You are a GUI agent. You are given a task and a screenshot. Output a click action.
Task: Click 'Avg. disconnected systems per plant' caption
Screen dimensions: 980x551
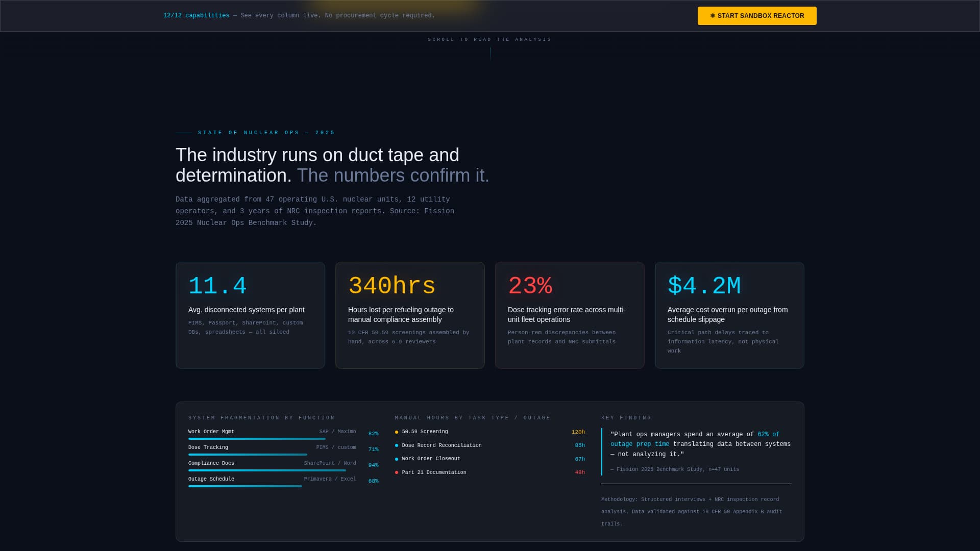pos(247,310)
